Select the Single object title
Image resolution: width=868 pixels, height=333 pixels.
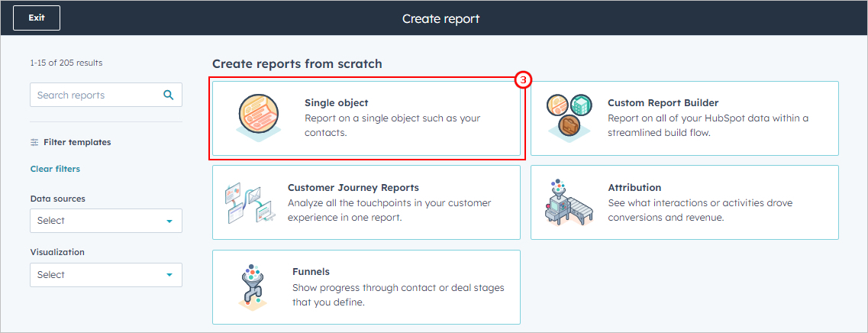pos(337,103)
